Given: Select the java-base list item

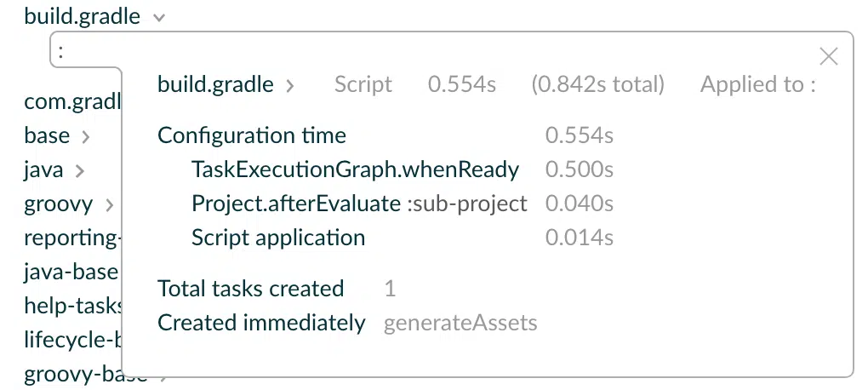Looking at the screenshot, I should click(x=71, y=272).
